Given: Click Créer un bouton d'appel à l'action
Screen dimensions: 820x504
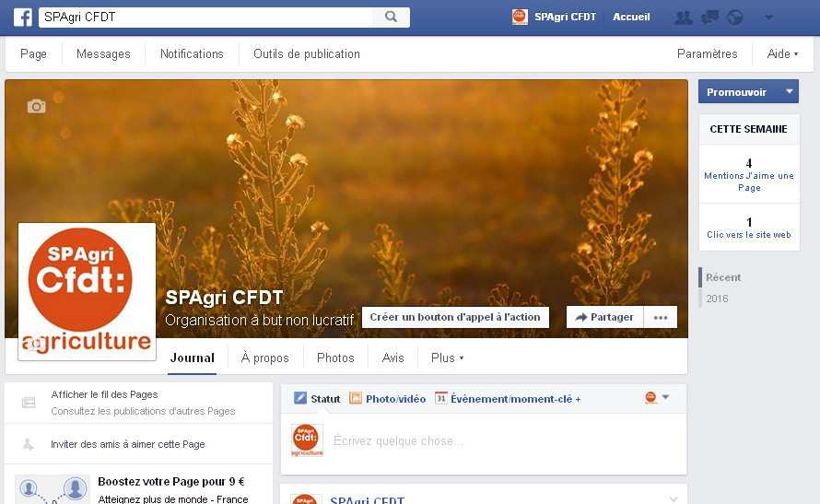Looking at the screenshot, I should coord(455,317).
